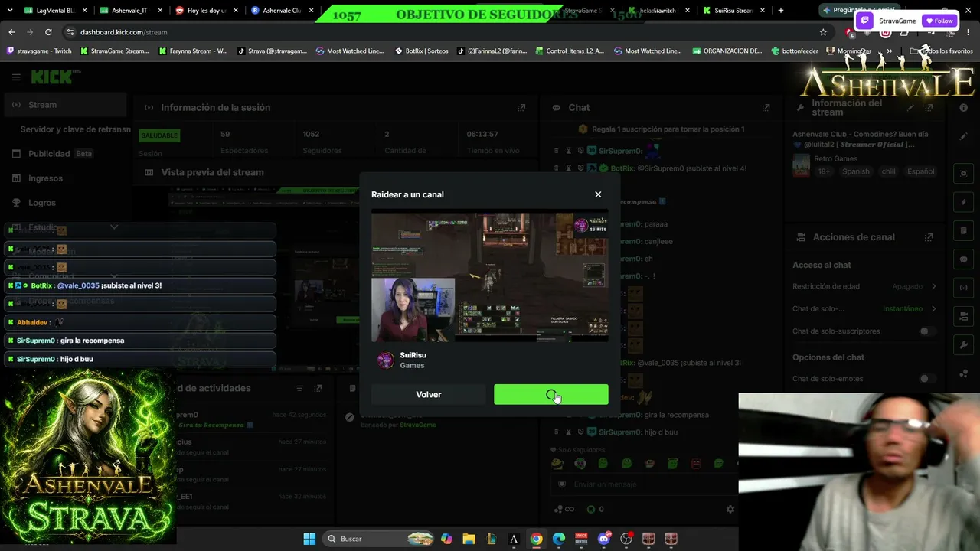Click the Retro Games category thumbnail

pyautogui.click(x=801, y=165)
